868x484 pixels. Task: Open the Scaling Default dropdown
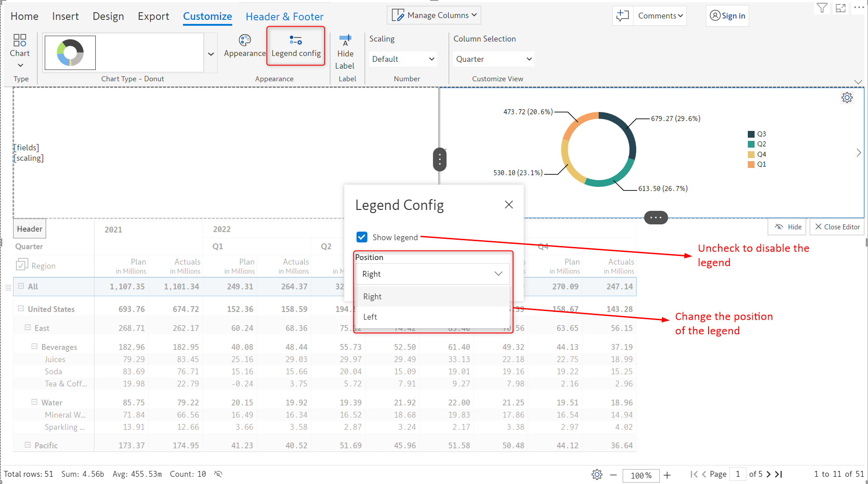coord(403,59)
